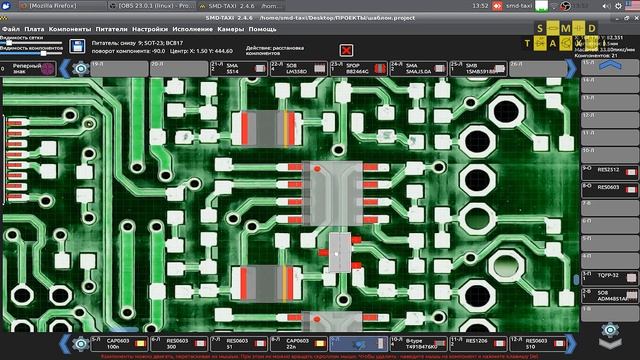Open the Компоненты menu

pyautogui.click(x=70, y=29)
